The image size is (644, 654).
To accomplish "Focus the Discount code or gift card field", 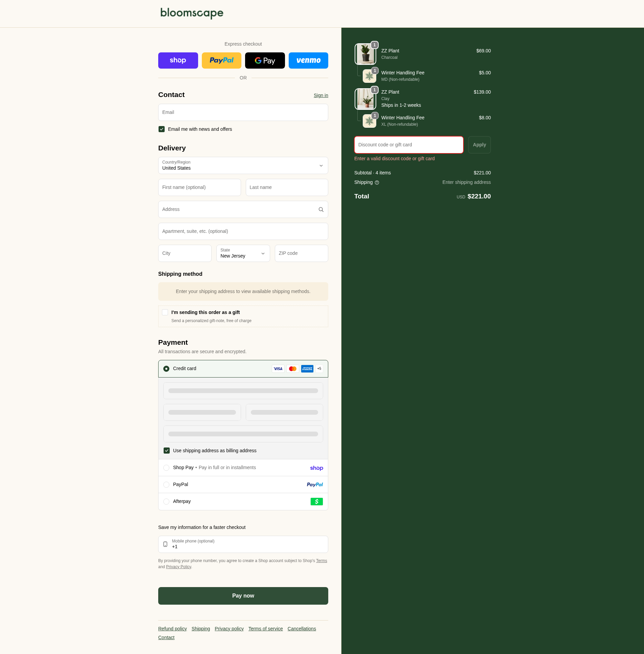I will pyautogui.click(x=408, y=145).
